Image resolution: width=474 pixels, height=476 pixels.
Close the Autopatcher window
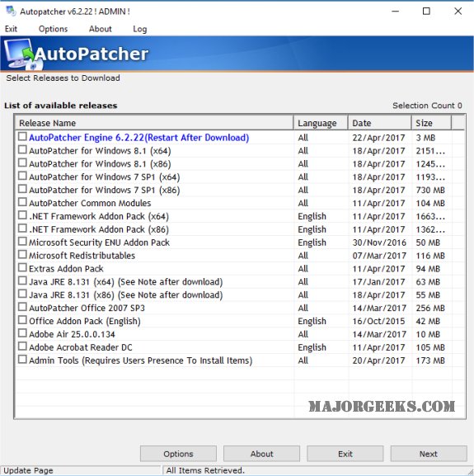coord(458,12)
